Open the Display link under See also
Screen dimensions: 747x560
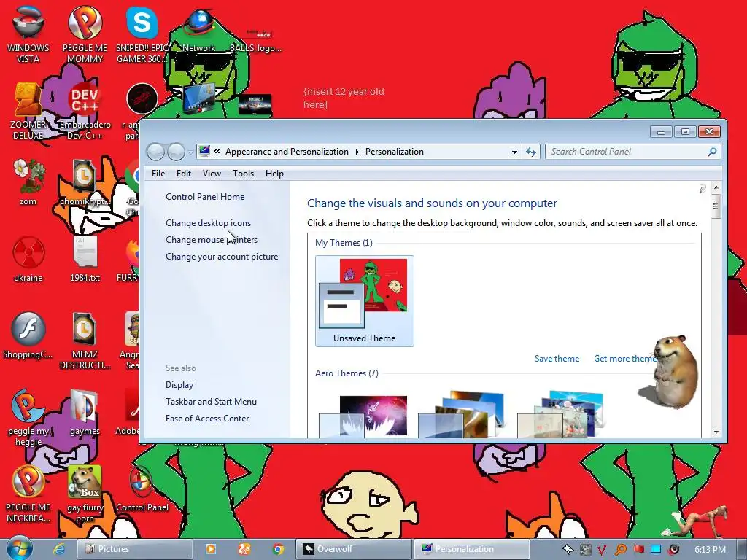(x=179, y=385)
